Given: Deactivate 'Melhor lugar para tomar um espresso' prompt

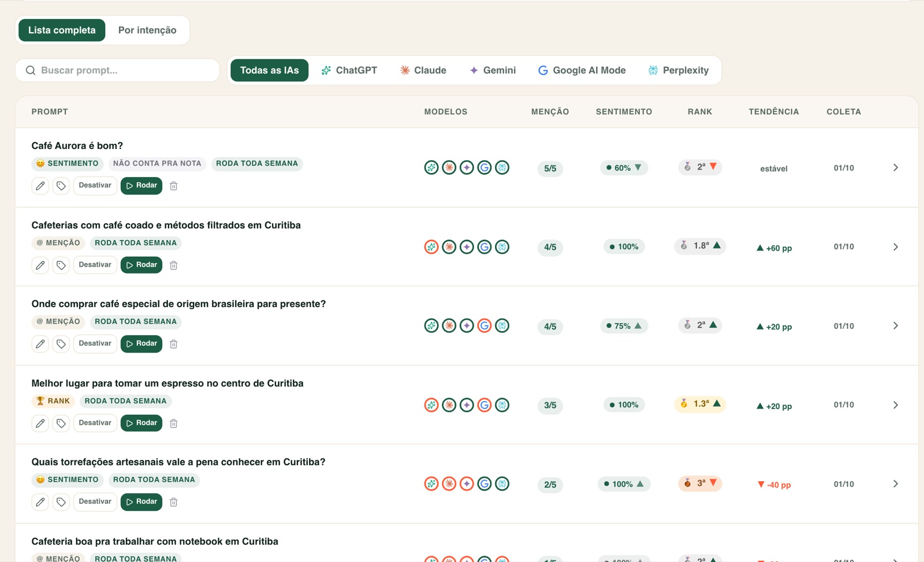Looking at the screenshot, I should point(95,424).
